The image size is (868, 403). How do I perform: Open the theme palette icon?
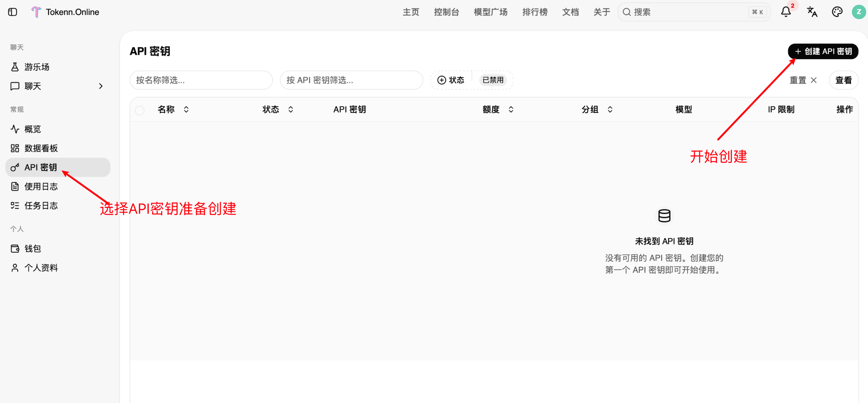tap(837, 12)
